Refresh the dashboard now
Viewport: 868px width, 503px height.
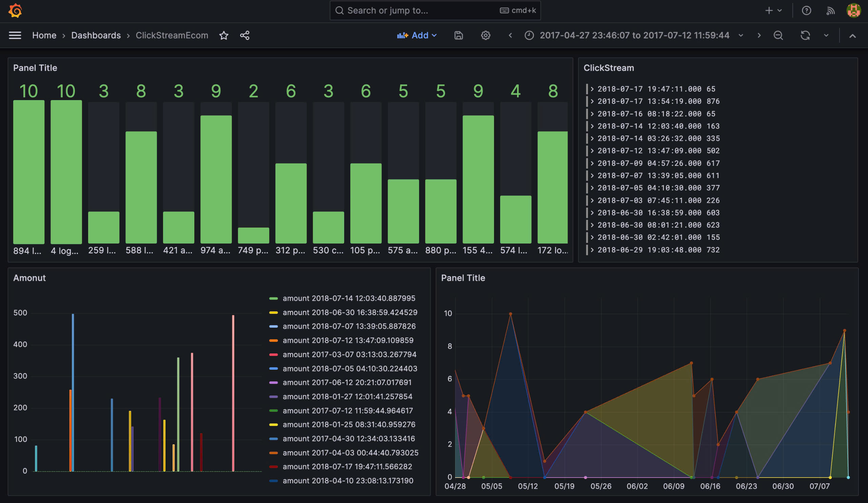pos(805,35)
